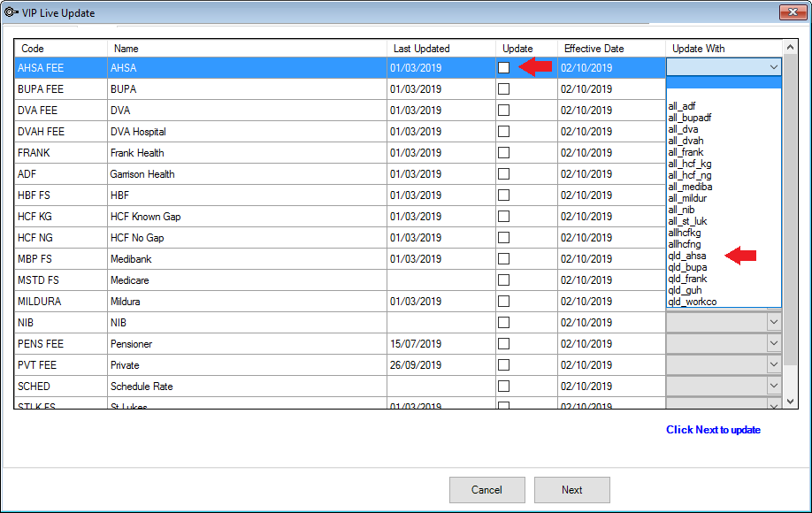The height and width of the screenshot is (513, 812).
Task: Click the 'Schedule Rate' name cell
Action: tap(247, 387)
